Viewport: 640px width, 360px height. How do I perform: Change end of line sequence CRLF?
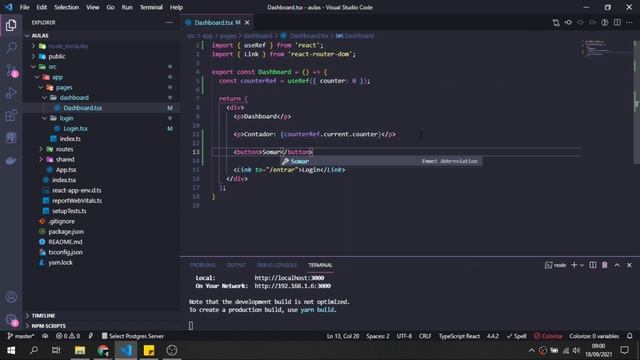pos(425,336)
